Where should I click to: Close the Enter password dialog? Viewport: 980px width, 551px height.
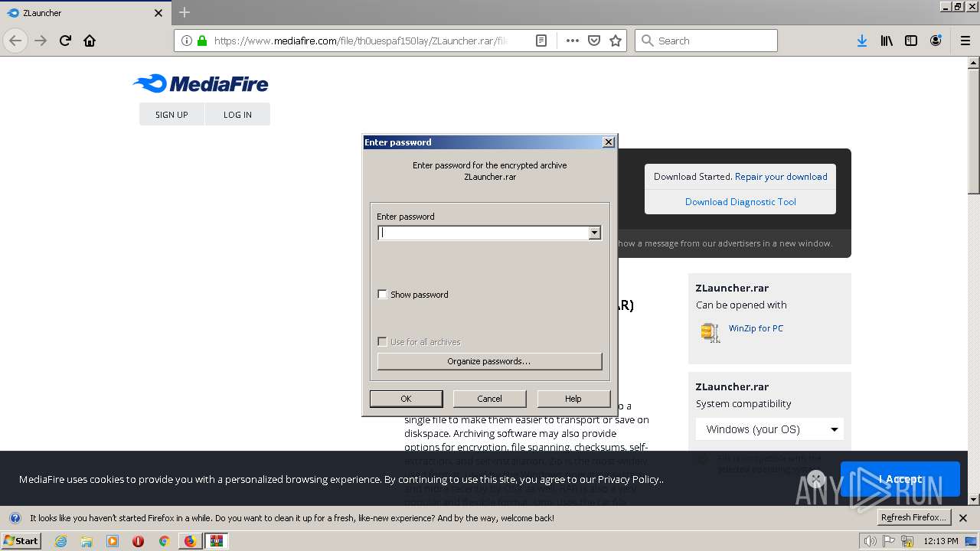609,142
